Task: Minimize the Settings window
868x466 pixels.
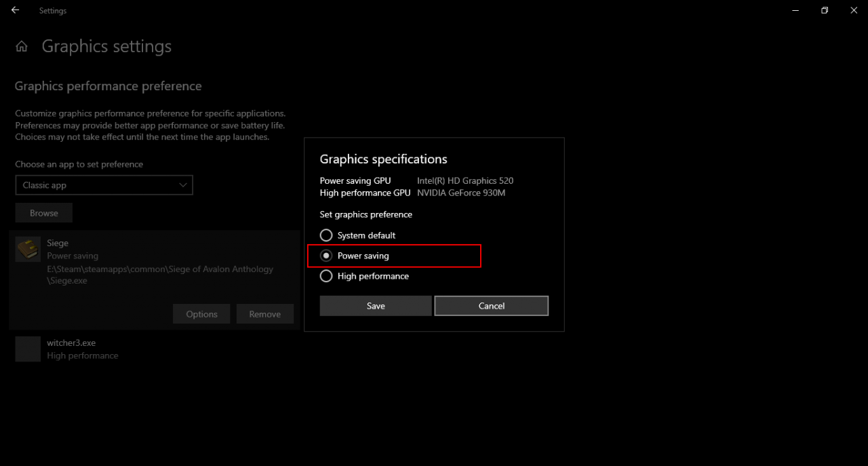Action: coord(795,10)
